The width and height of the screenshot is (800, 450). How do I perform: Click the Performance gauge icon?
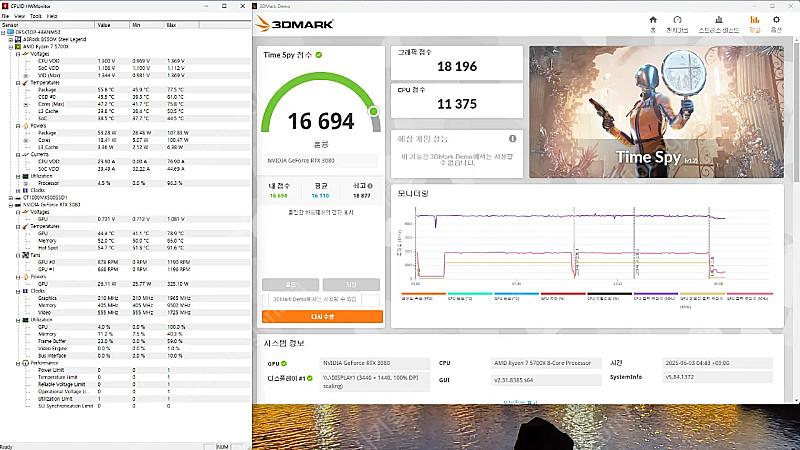click(25, 363)
